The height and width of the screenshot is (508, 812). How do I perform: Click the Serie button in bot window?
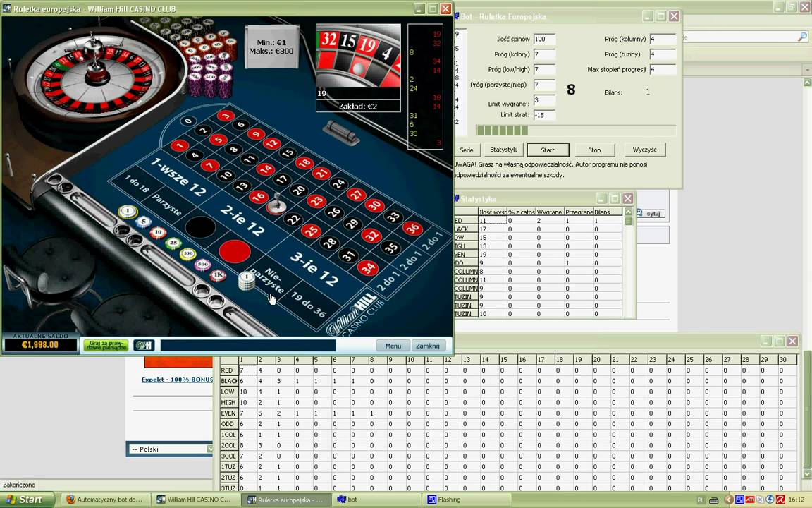click(x=466, y=150)
